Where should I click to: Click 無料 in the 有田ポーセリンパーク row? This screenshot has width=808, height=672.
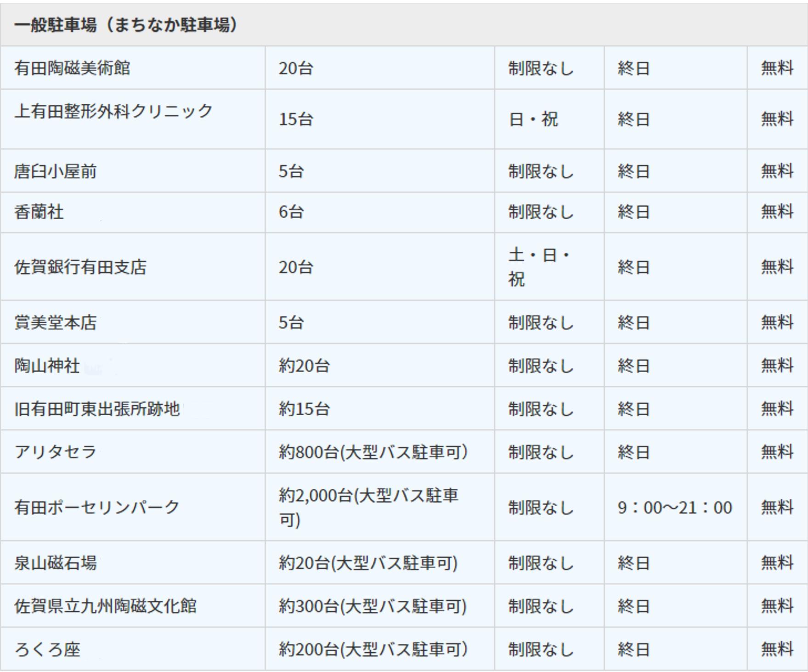click(777, 507)
